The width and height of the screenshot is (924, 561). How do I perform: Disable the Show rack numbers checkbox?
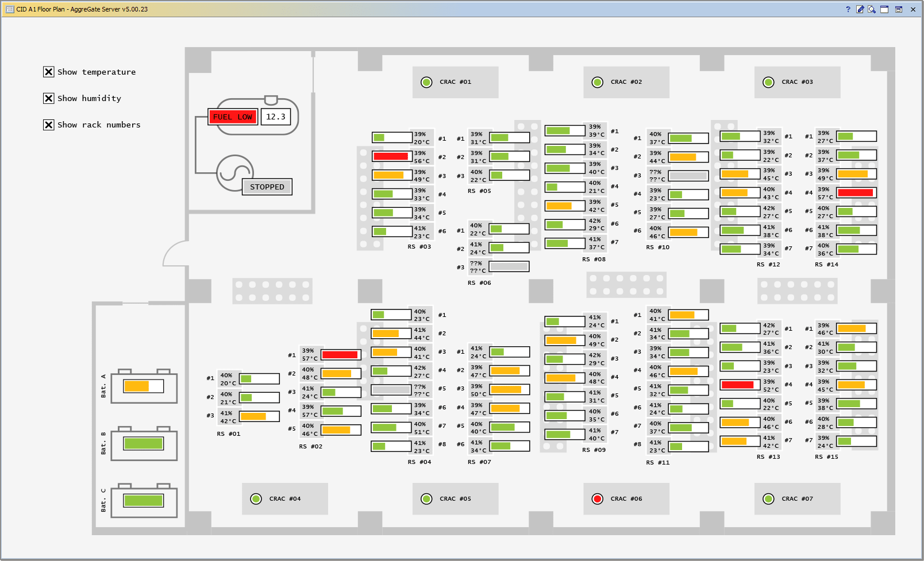click(x=49, y=125)
